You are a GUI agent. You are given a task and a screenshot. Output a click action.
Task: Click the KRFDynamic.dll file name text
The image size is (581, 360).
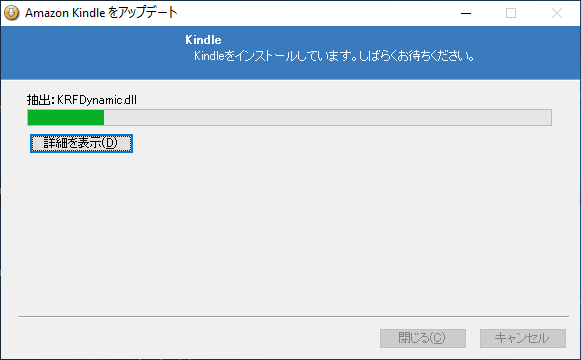[x=97, y=100]
